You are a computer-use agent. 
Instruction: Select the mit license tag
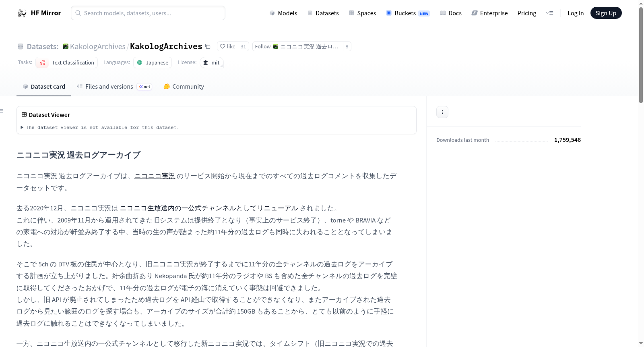[212, 62]
